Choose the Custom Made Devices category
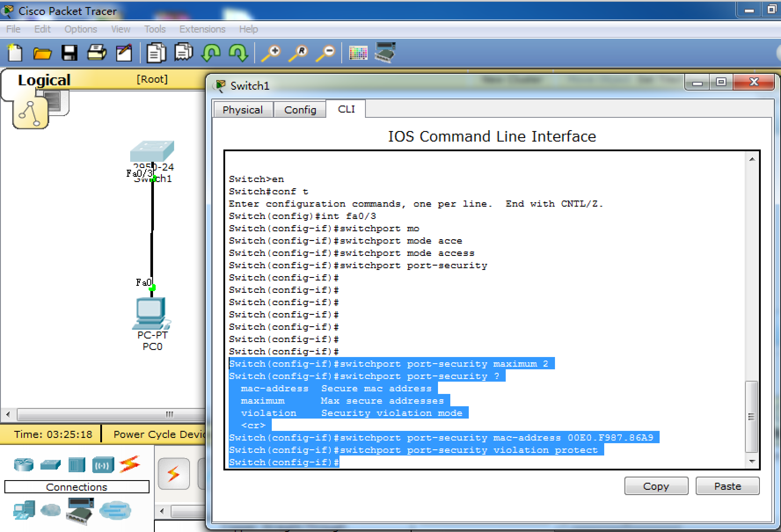Screen dimensions: 781x532 pyautogui.click(x=80, y=510)
